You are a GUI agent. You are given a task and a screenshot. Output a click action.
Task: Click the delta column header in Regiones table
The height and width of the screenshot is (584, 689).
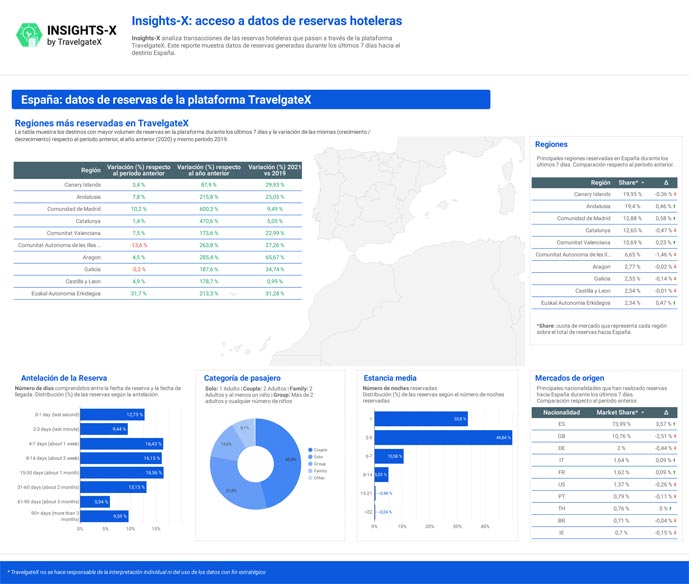(666, 182)
